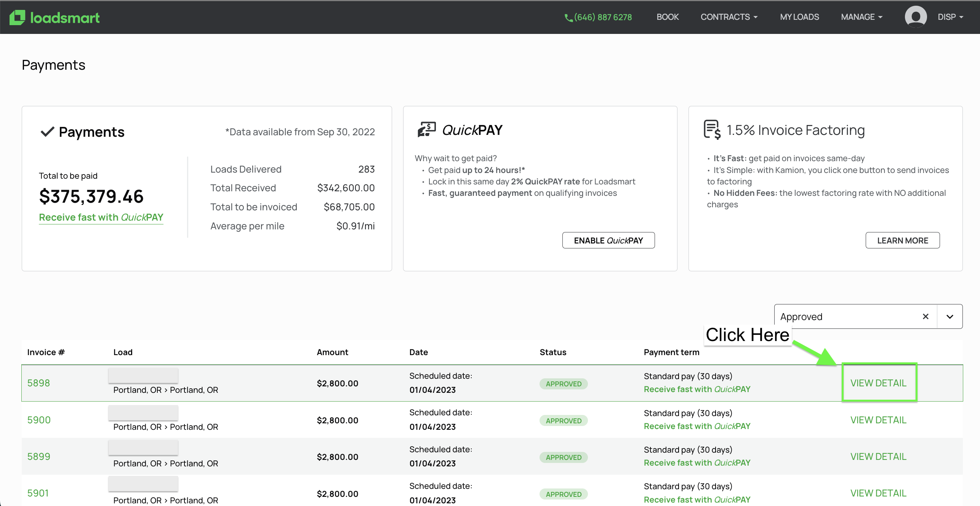
Task: Call the (646) 887 6278 number link
Action: pyautogui.click(x=603, y=17)
